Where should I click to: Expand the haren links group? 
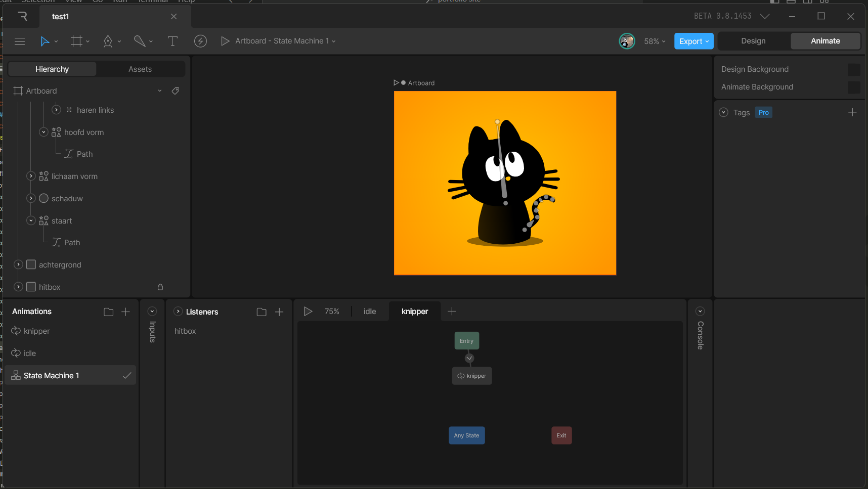57,110
